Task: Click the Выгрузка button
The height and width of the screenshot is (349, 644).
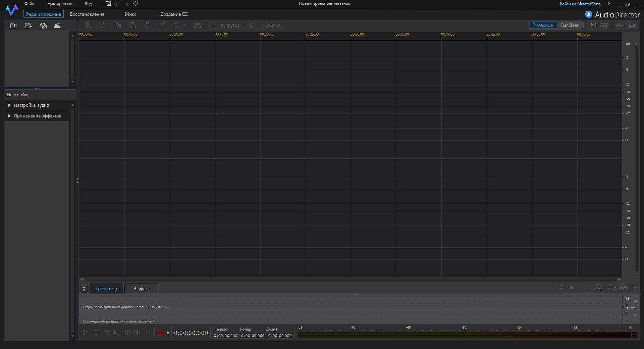Action: coord(226,25)
